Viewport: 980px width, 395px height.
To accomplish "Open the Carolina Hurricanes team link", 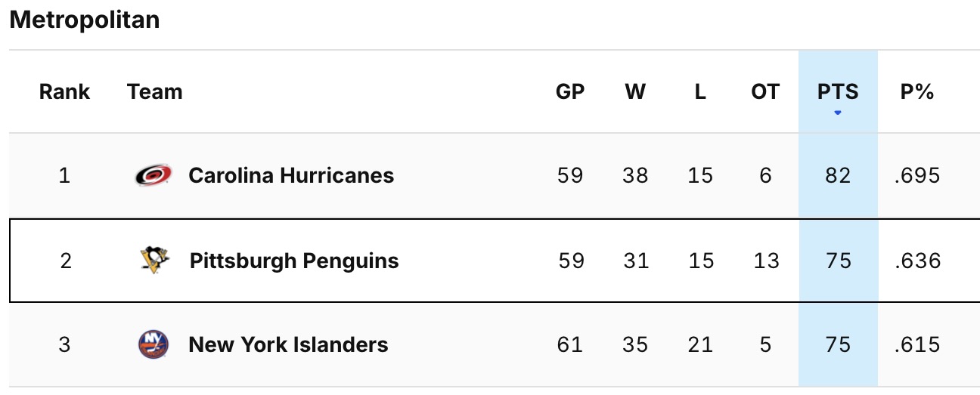I will coord(291,176).
